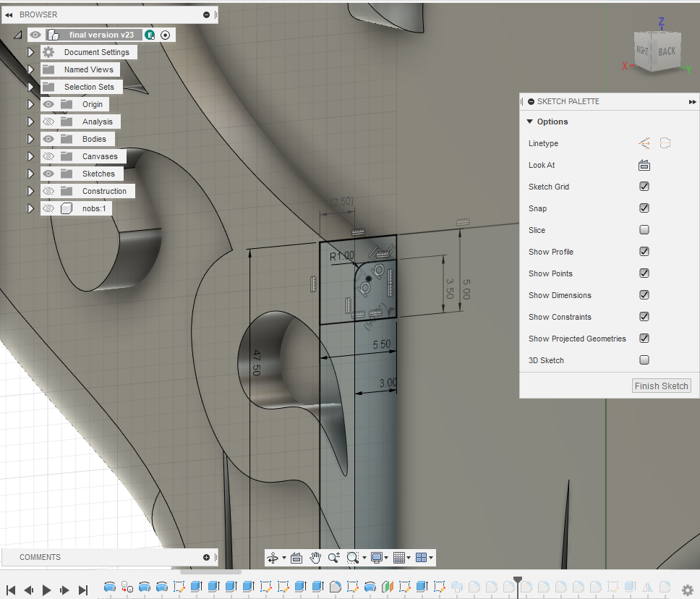Jump to the timeline beginning
Viewport: 700px width, 599px height.
click(11, 590)
